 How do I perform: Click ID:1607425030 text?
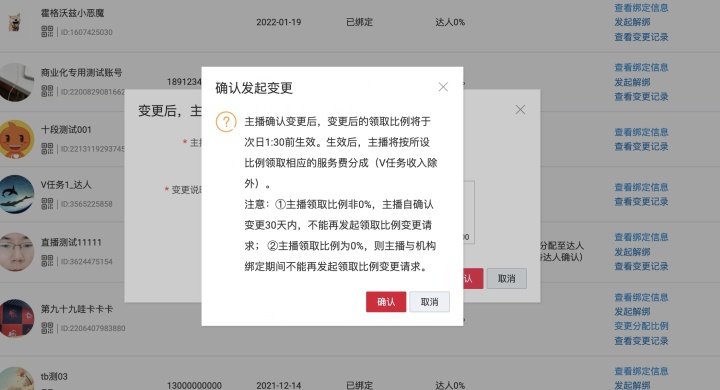pos(86,32)
